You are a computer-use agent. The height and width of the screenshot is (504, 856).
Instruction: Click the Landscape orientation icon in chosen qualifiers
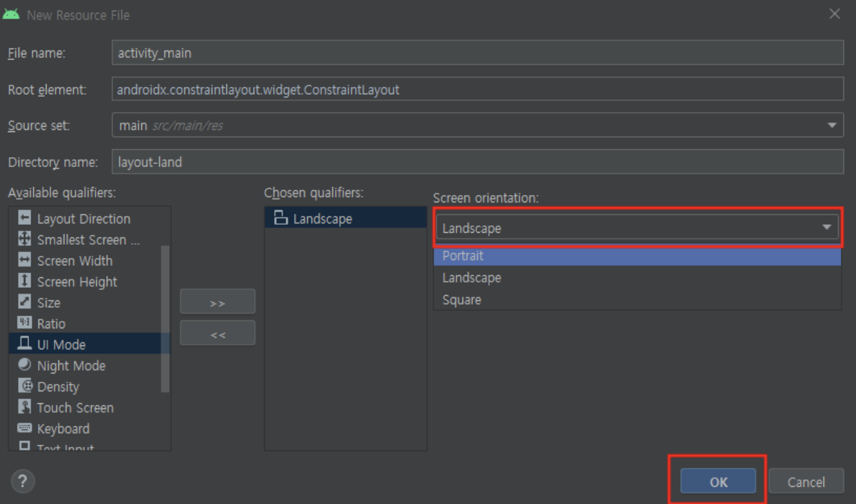(x=281, y=218)
